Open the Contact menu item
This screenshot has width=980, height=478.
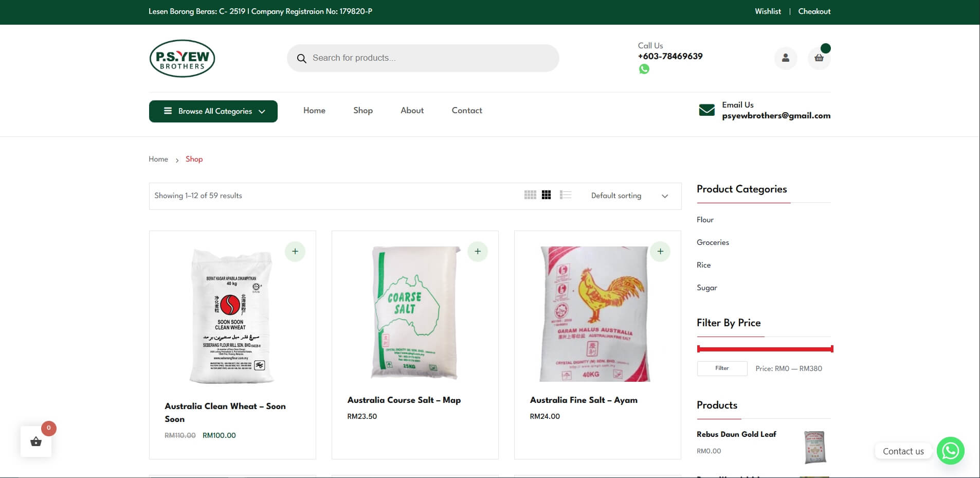point(466,111)
